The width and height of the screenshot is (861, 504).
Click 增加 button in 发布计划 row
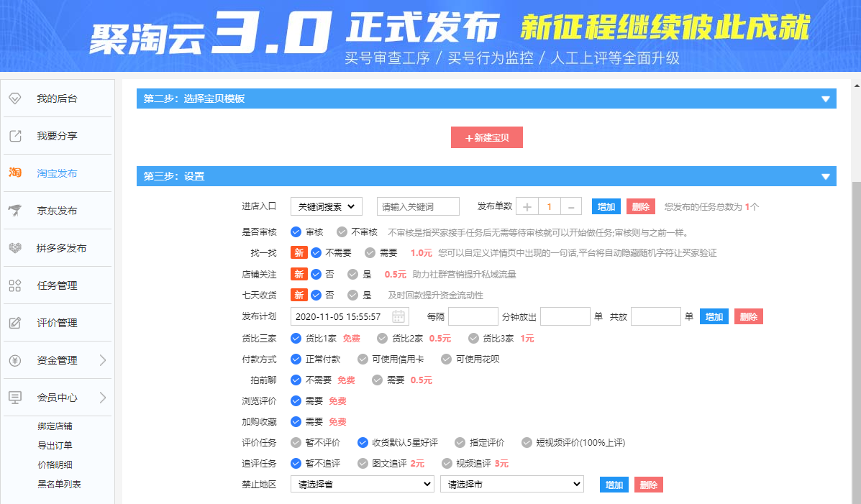point(714,317)
